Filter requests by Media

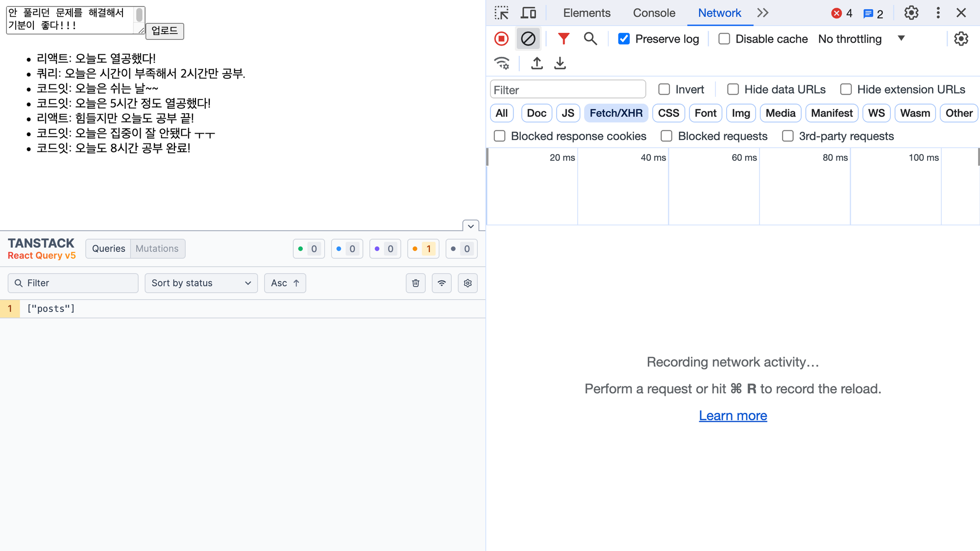click(x=780, y=113)
